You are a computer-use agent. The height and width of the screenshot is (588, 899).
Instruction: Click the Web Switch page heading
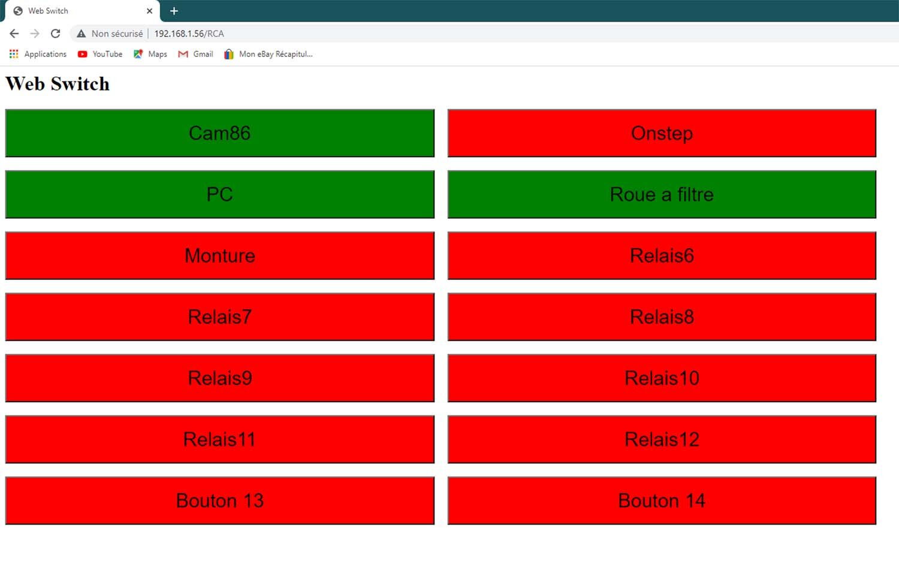(58, 84)
